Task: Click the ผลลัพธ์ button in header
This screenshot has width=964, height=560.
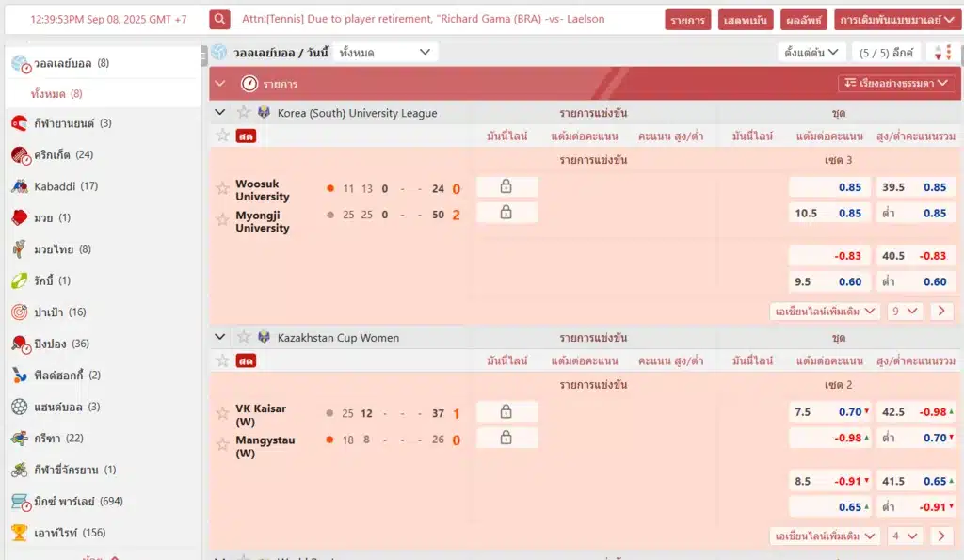Action: click(x=802, y=20)
